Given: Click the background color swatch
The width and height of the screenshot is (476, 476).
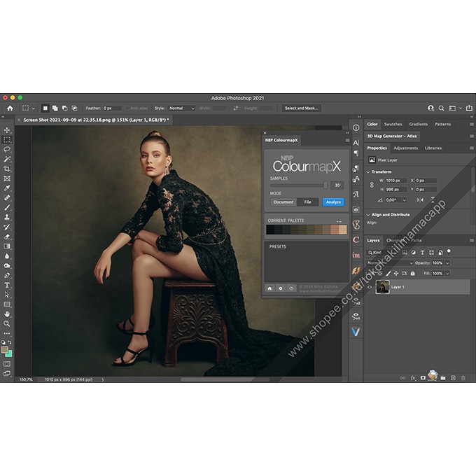Looking at the screenshot, I should (9, 354).
